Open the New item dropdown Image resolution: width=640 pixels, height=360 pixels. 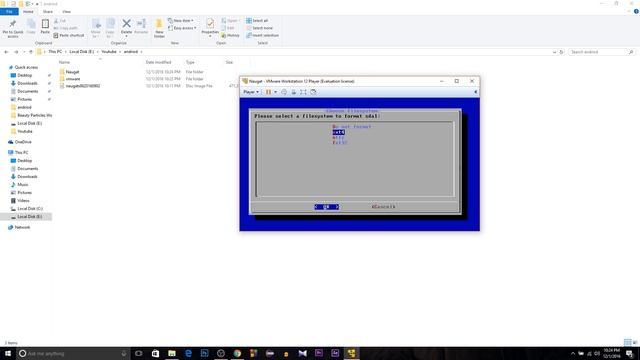coord(181,20)
